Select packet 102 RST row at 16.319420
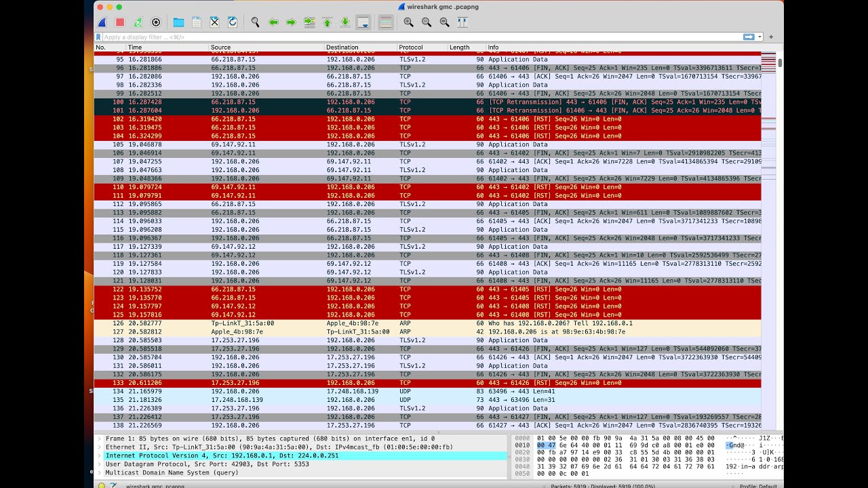868x488 pixels. click(x=427, y=119)
